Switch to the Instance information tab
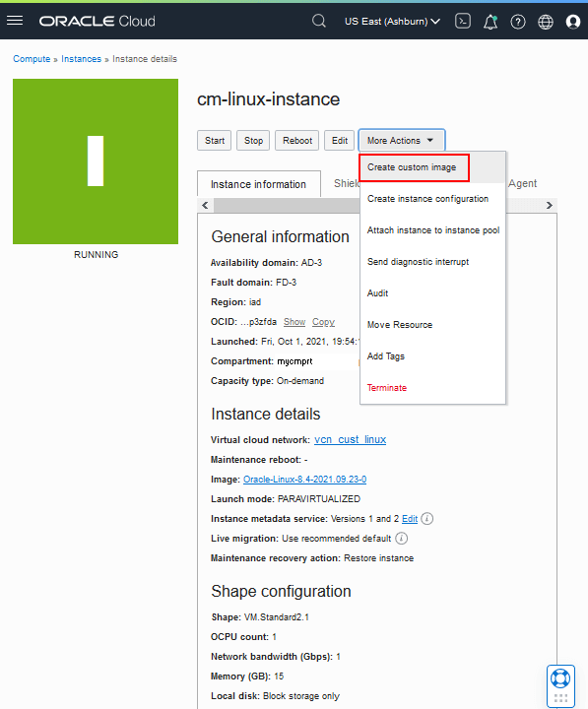This screenshot has height=709, width=588. [x=259, y=184]
